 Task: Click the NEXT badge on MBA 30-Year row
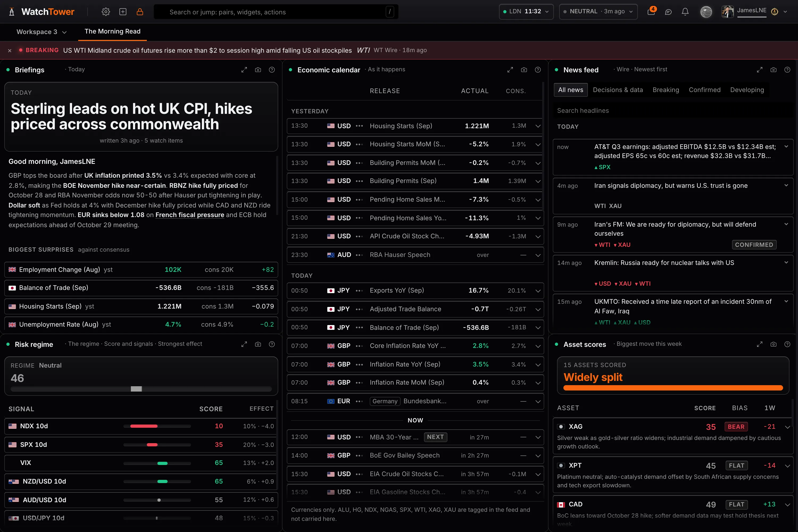tap(435, 437)
